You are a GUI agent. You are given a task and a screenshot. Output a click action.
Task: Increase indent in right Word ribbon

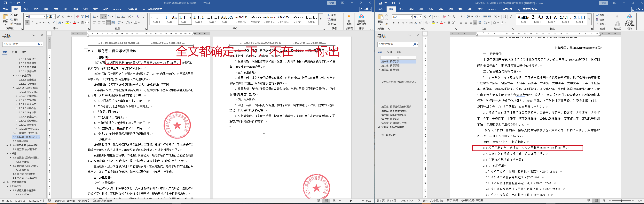pos(490,17)
